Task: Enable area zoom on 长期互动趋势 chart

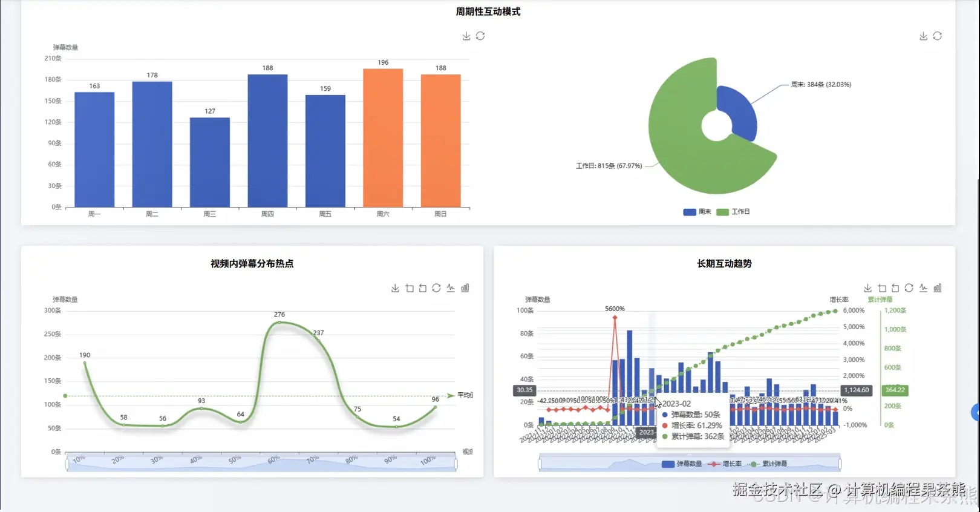Action: 882,288
